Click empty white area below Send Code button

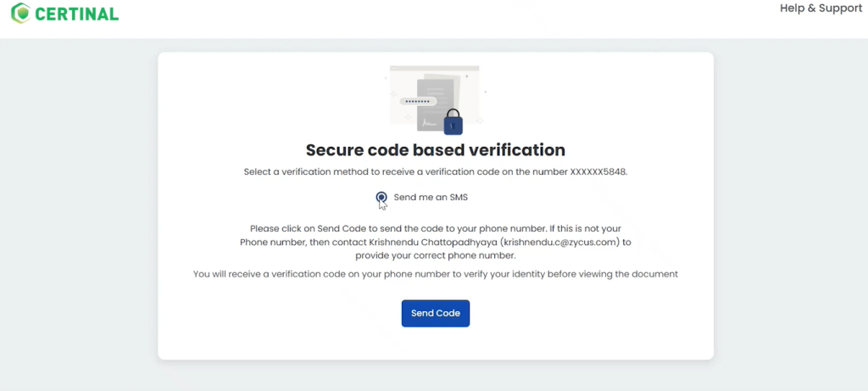(x=436, y=344)
